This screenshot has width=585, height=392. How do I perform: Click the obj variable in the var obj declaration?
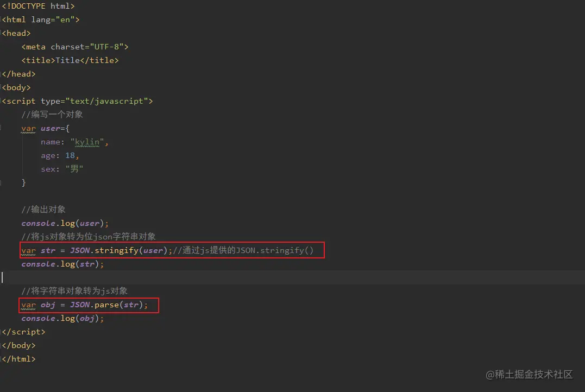48,305
